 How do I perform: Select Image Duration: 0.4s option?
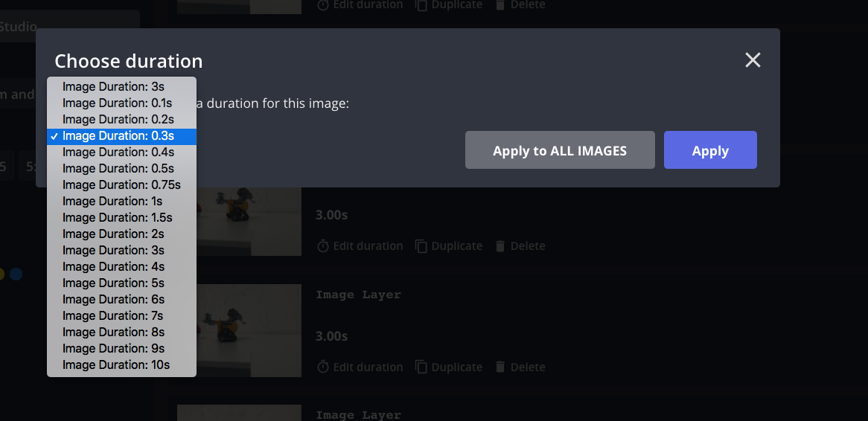(x=122, y=152)
